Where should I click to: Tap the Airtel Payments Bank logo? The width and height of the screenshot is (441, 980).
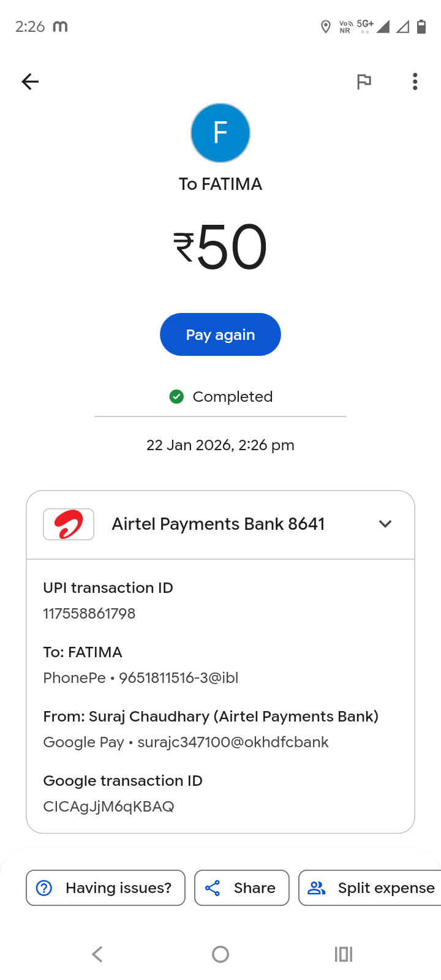coord(69,524)
